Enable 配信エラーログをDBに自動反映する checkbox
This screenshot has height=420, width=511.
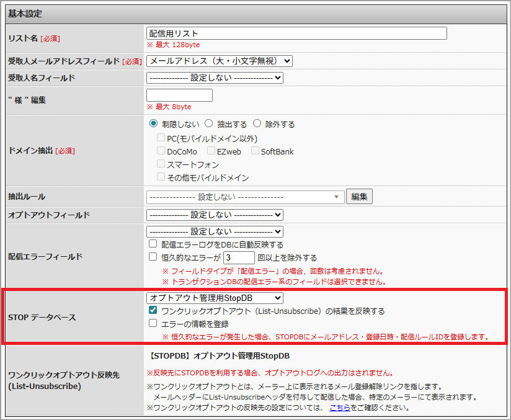click(x=153, y=245)
